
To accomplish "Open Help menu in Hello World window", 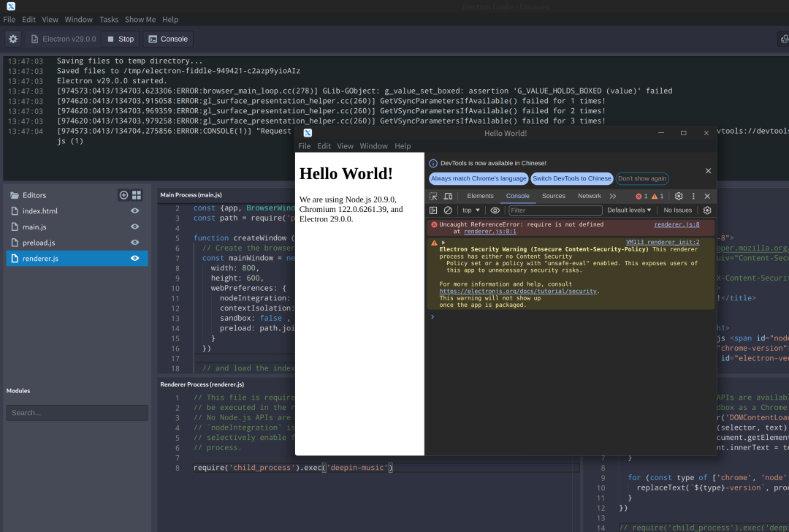I will [403, 146].
